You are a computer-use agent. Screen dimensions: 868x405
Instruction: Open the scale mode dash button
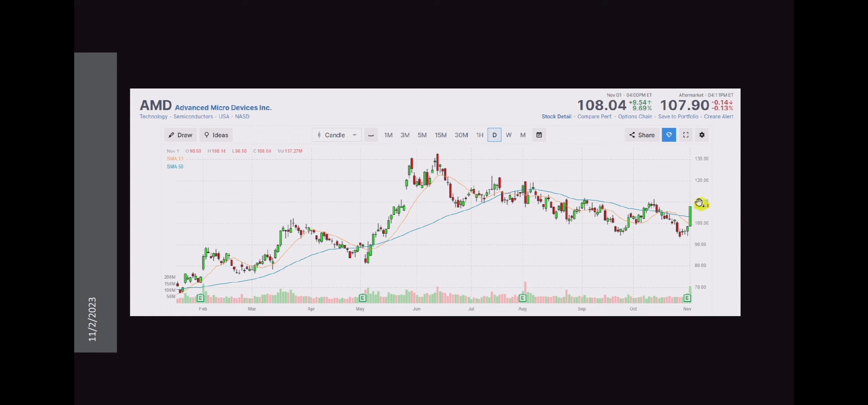[371, 135]
